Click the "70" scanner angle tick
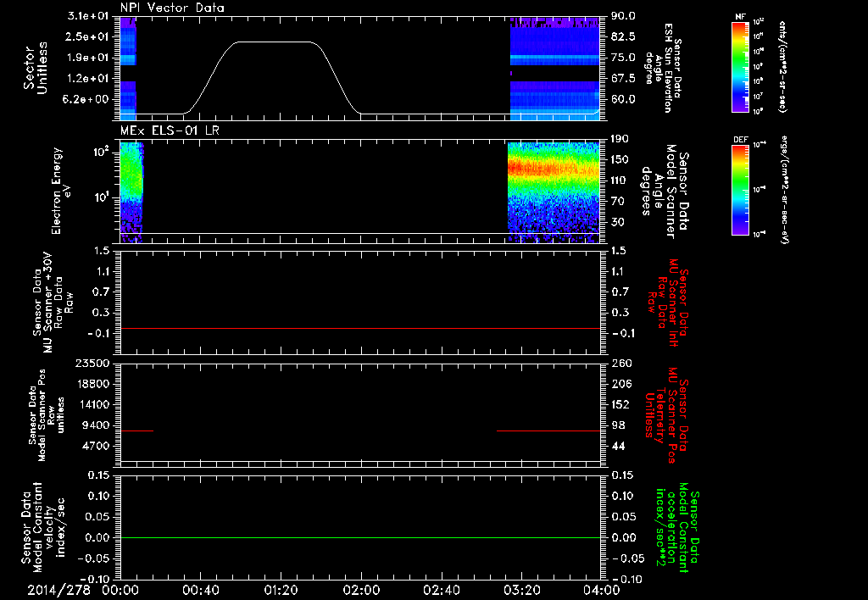 tap(617, 202)
